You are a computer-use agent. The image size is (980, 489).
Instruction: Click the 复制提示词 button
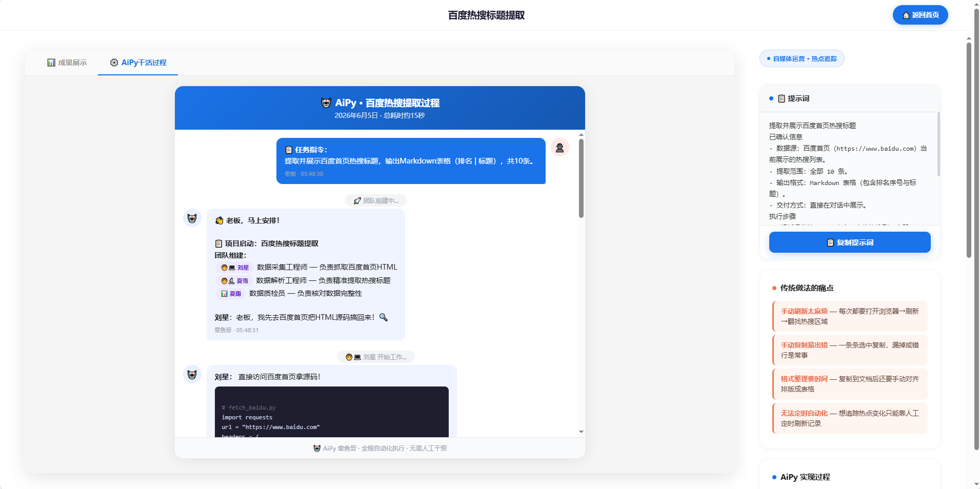(850, 242)
